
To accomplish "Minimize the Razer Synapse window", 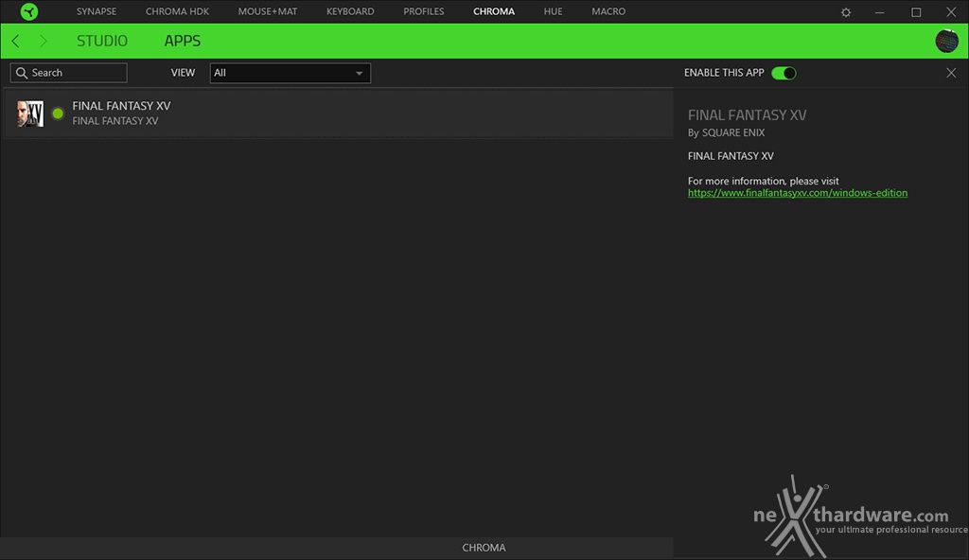I will pyautogui.click(x=879, y=12).
